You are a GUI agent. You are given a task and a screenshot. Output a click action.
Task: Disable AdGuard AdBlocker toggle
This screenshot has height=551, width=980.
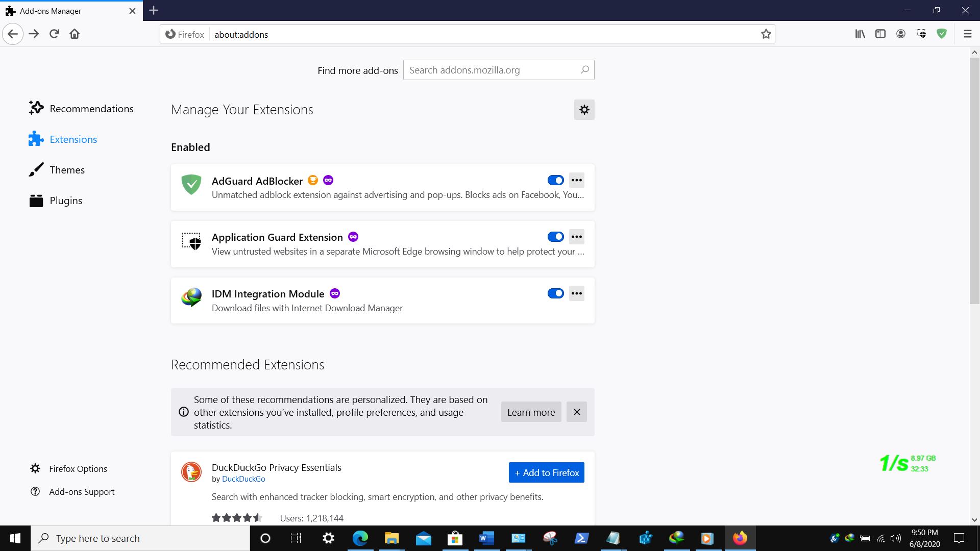point(555,180)
